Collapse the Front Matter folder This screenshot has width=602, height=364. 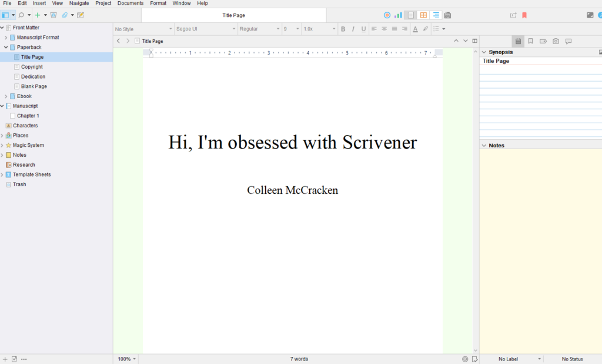coord(4,27)
